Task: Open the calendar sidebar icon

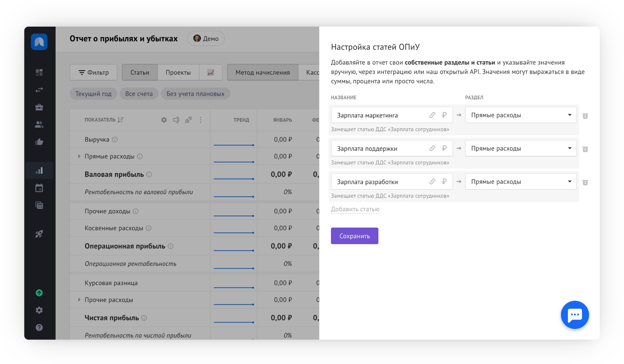Action: click(x=39, y=188)
